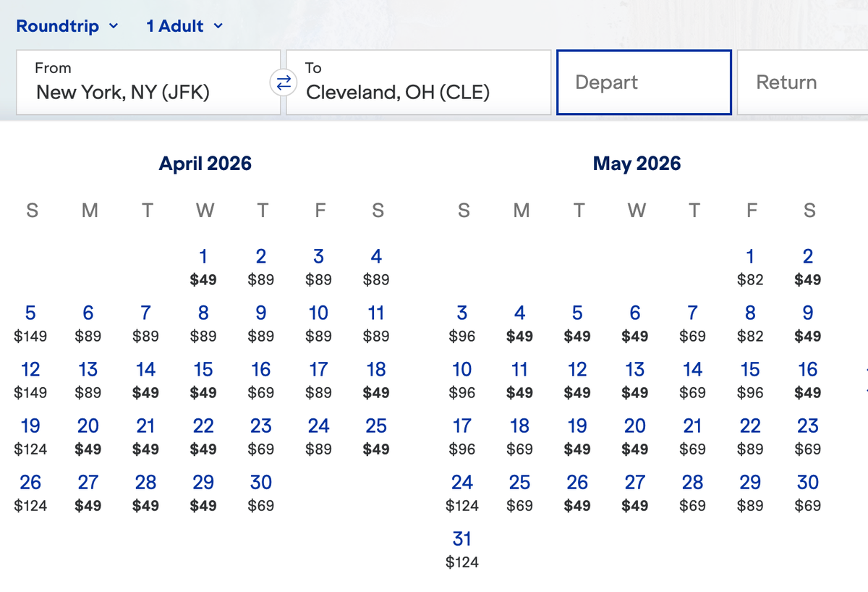Image resolution: width=868 pixels, height=592 pixels.
Task: Pick May 13 with the $49 fare
Action: pyautogui.click(x=634, y=379)
